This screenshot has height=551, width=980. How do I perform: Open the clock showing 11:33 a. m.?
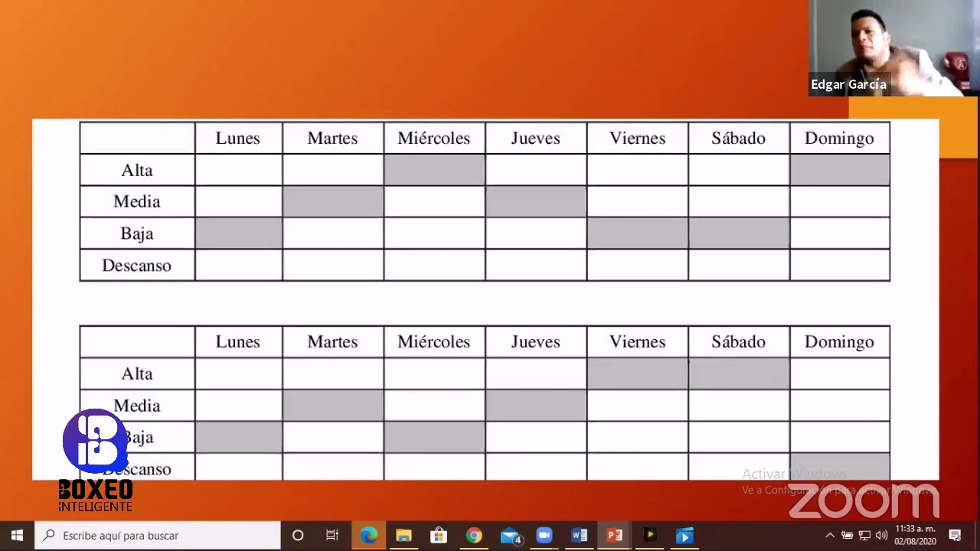(915, 536)
